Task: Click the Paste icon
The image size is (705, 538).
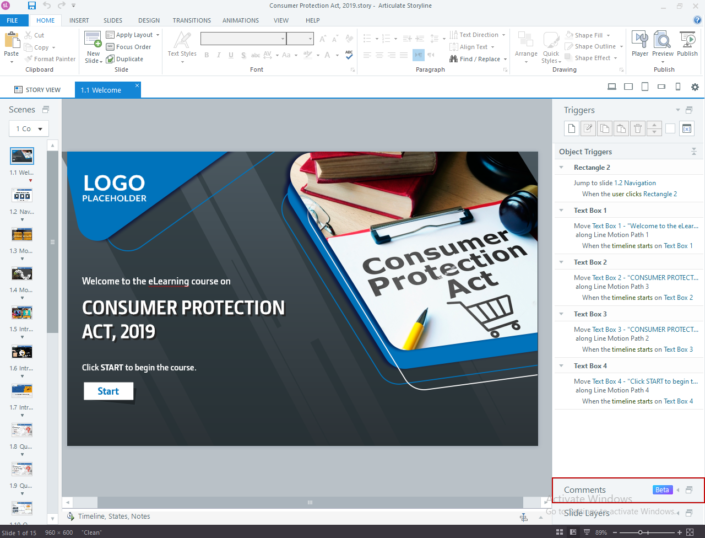Action: (x=11, y=45)
